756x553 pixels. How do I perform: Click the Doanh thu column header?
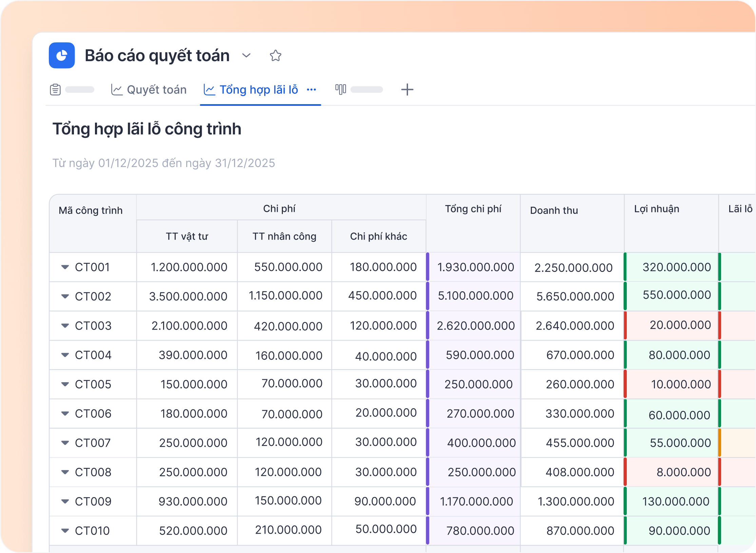[554, 210]
